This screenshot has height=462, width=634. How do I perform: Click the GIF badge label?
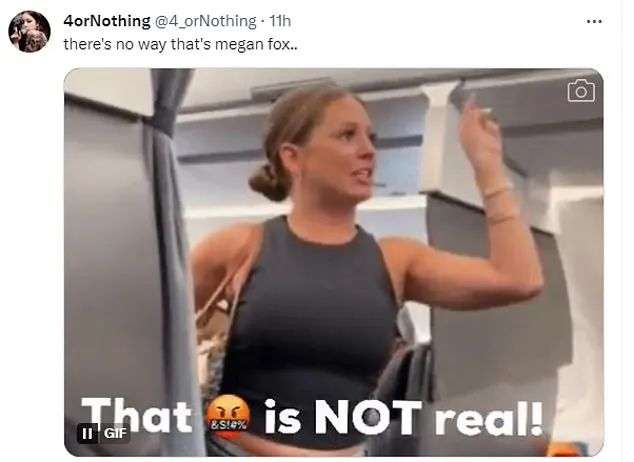tap(115, 433)
